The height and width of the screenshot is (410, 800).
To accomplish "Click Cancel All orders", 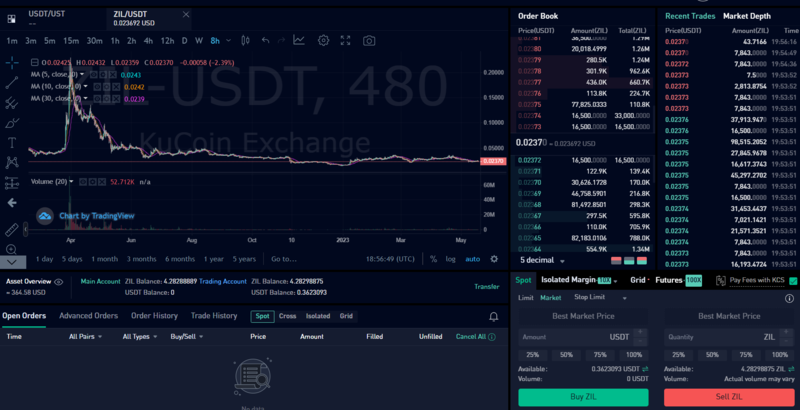I will click(x=470, y=337).
